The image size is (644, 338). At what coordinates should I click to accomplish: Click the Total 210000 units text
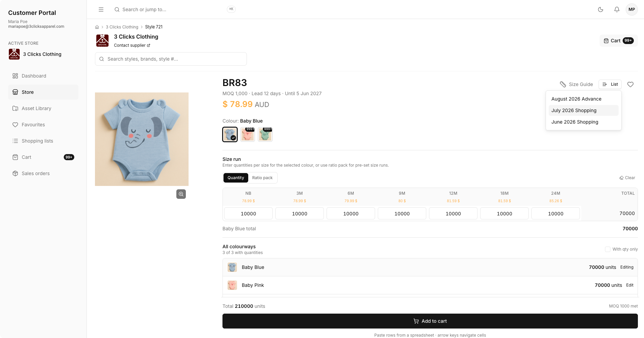coord(244,306)
